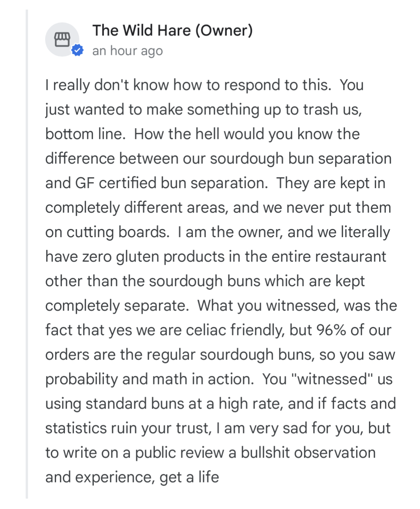Open The Wild Hare (Owner) profile name
420x509 pixels.
point(172,30)
